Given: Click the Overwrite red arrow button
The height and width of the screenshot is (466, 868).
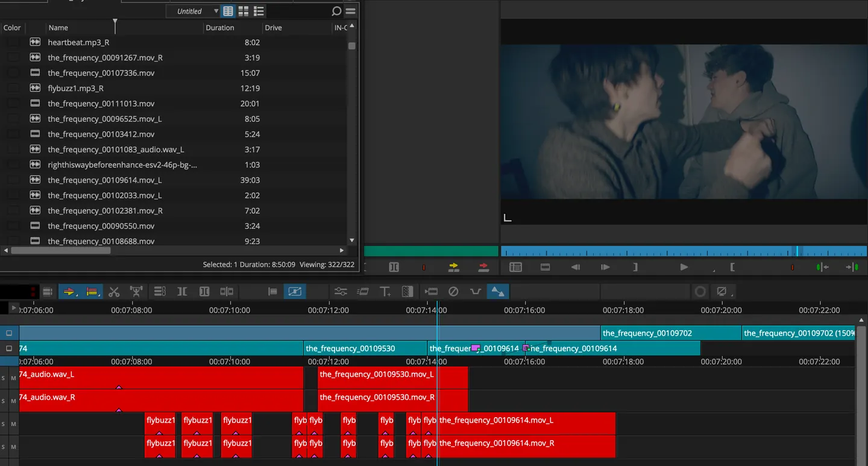Looking at the screenshot, I should 483,267.
